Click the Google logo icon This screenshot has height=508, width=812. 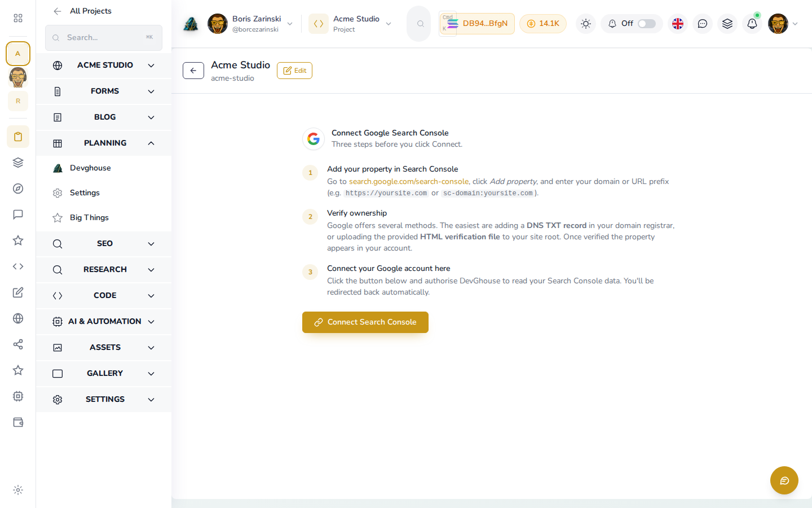coord(314,139)
